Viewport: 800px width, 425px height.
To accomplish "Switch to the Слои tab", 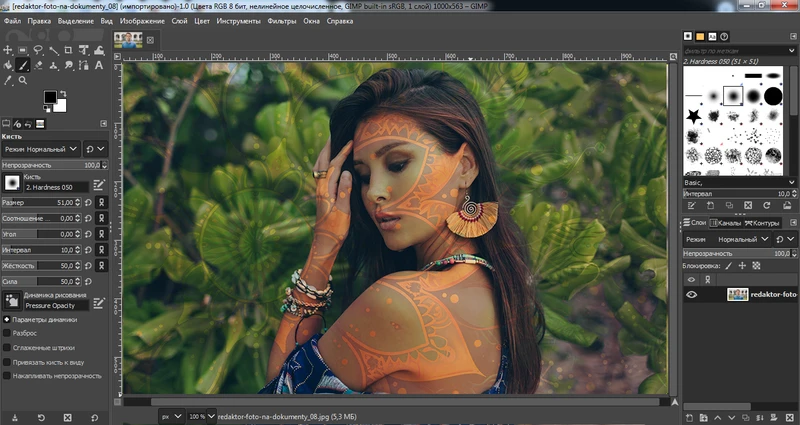I will [x=694, y=222].
